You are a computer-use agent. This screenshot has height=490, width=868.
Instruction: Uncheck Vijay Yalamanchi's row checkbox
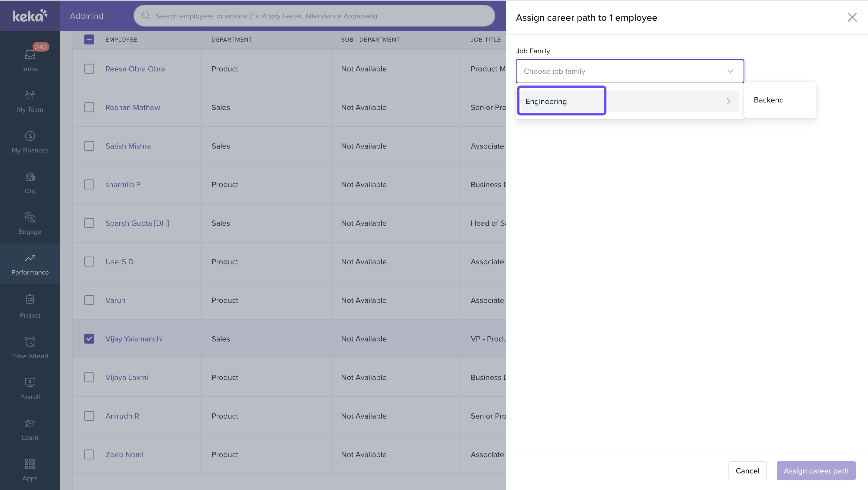89,339
